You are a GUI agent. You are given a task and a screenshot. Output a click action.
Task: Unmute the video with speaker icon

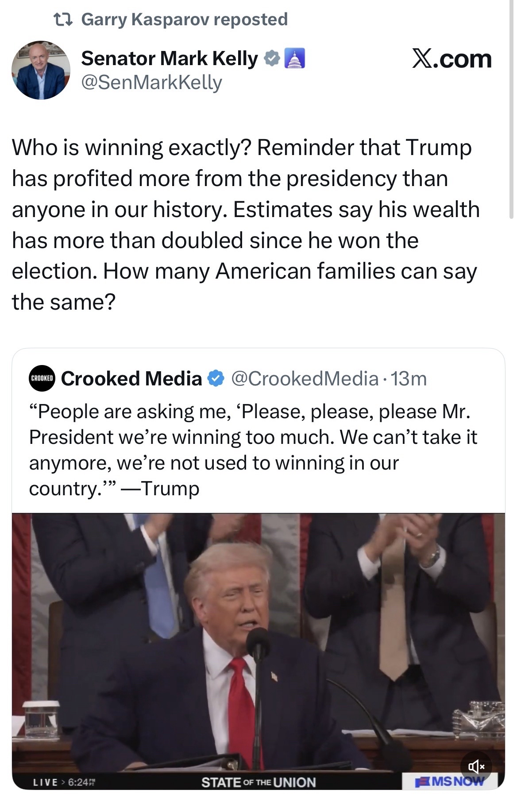coord(476,766)
